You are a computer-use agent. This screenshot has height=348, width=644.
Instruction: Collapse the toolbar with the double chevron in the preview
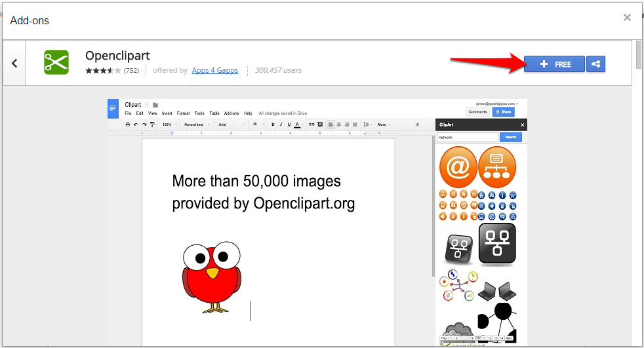point(417,125)
